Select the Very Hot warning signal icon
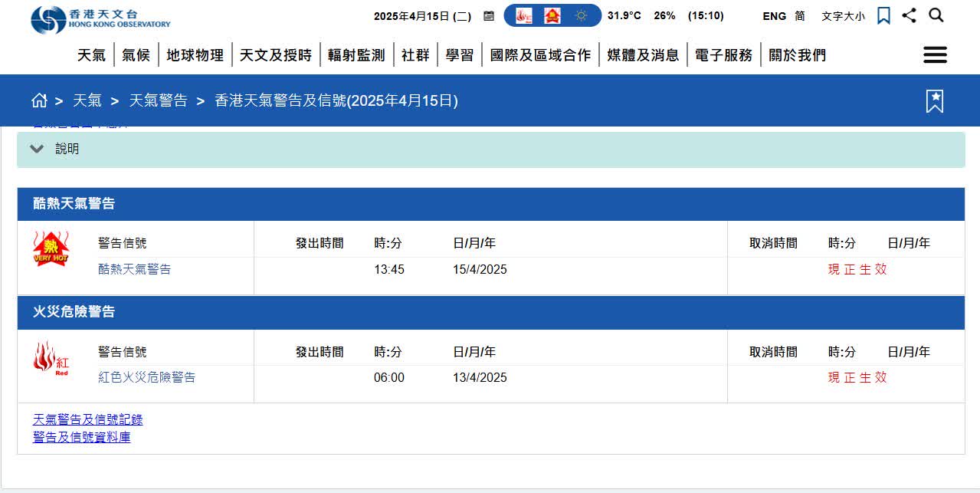Viewport: 980px width, 493px height. pyautogui.click(x=51, y=249)
